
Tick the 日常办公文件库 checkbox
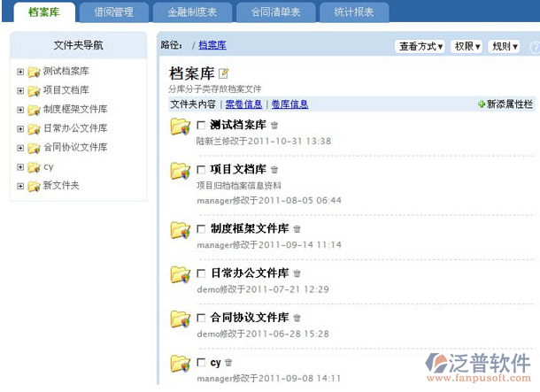pos(201,273)
